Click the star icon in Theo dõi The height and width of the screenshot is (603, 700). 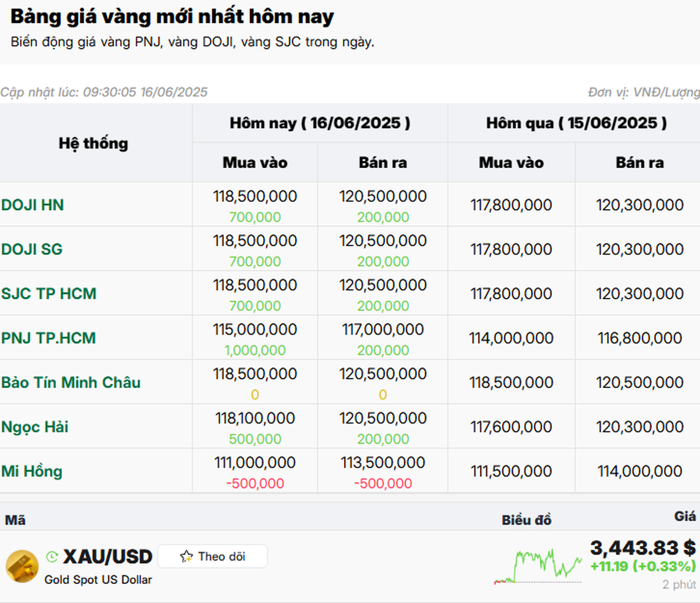coord(186,556)
